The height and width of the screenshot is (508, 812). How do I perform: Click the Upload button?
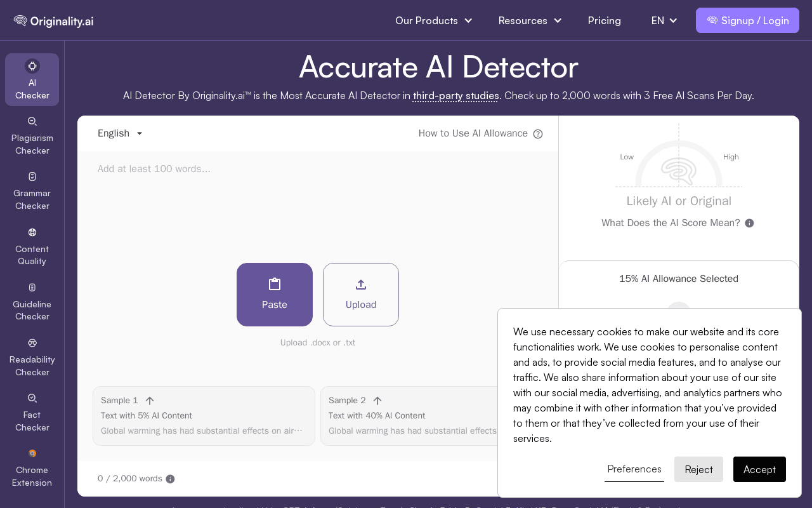pyautogui.click(x=361, y=295)
